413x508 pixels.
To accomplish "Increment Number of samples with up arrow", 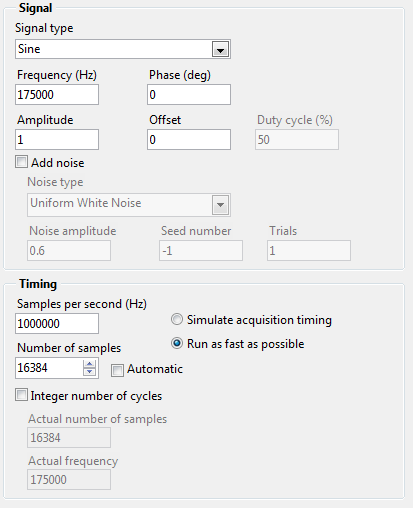I will 89,364.
